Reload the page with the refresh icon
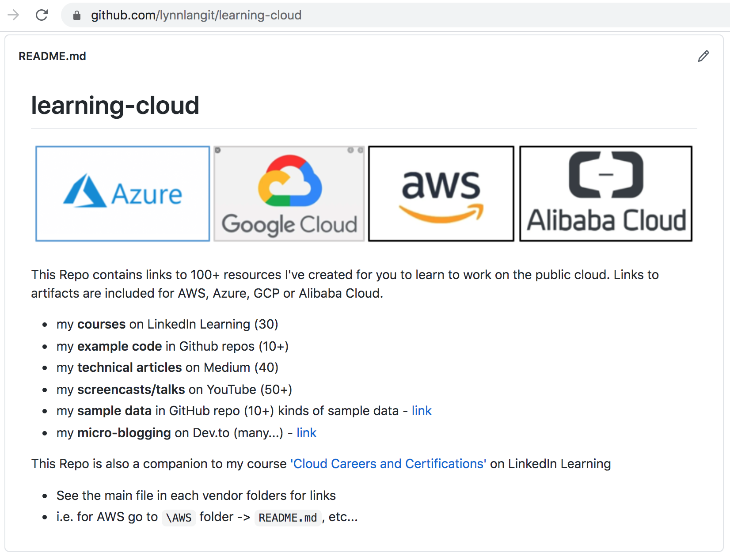Screen dimensions: 730x560 (x=42, y=15)
